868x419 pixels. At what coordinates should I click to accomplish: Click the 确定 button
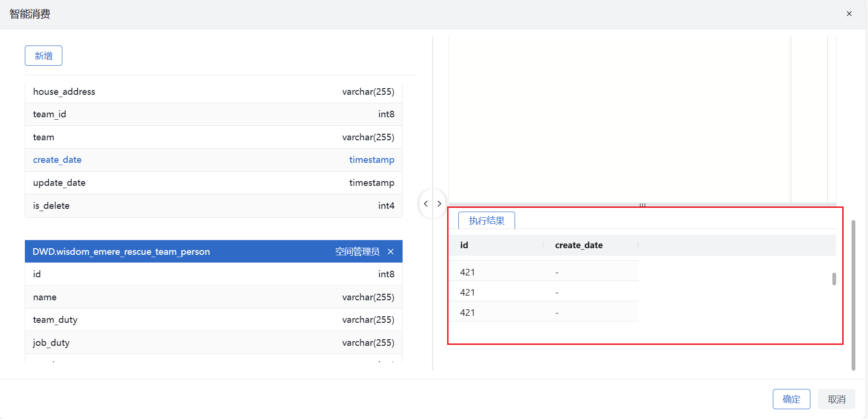791,399
